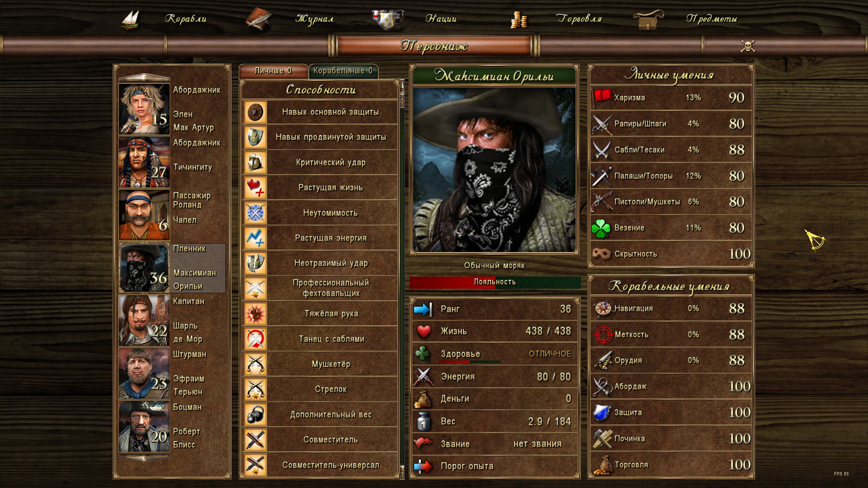
Task: Open Предметы satchel bag icon
Action: point(648,20)
